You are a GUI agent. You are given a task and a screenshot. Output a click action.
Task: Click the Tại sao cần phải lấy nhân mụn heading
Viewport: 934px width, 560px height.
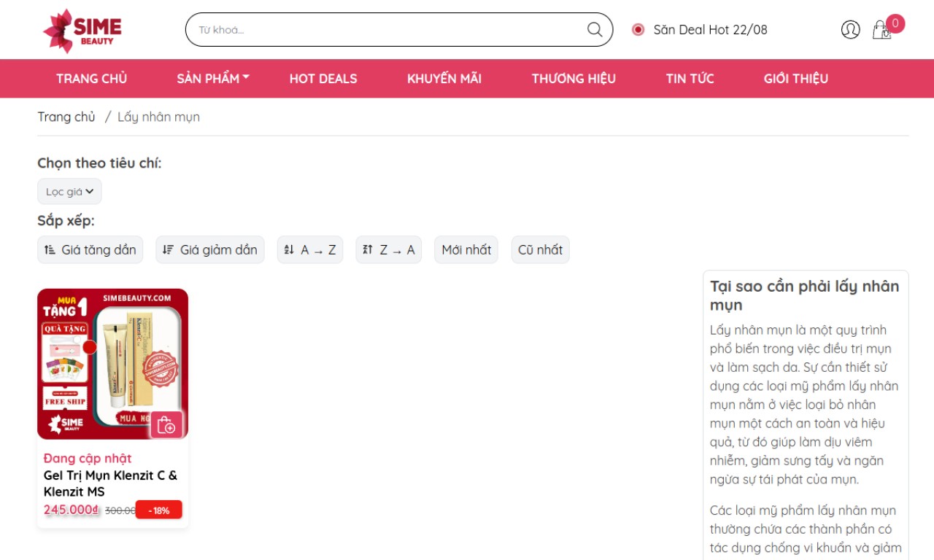(x=805, y=295)
